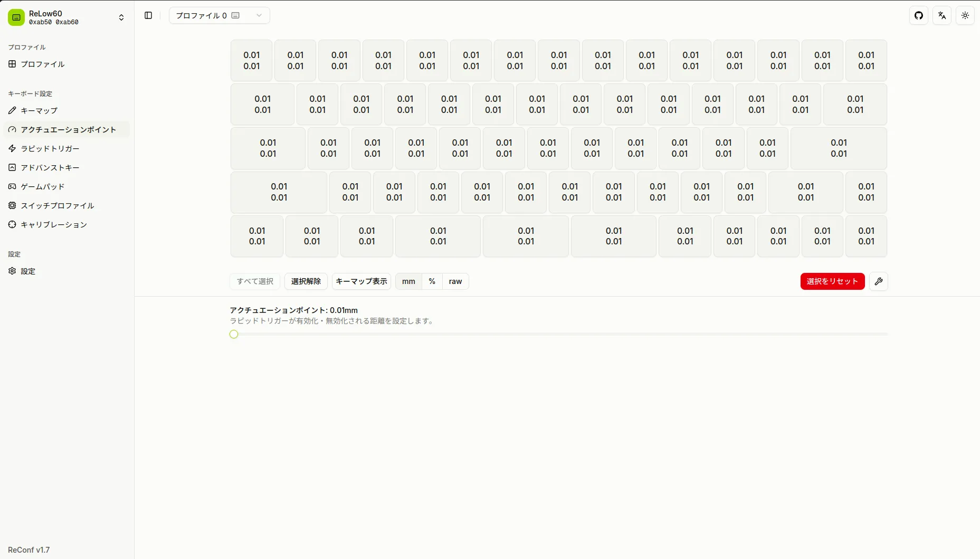
Task: Click the 設定 gear icon
Action: point(12,271)
